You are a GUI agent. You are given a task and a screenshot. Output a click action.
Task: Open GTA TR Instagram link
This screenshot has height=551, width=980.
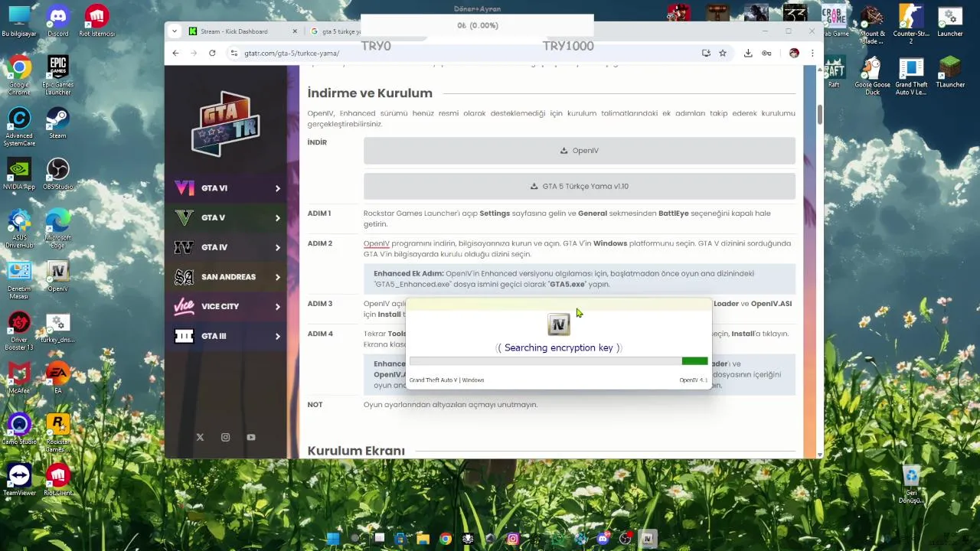(225, 437)
